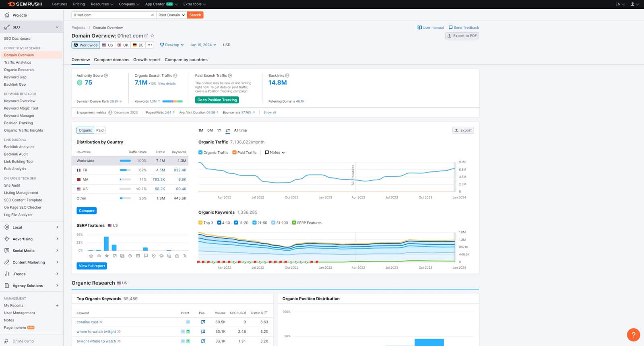Toggle the SERP Features checkbox

pos(294,222)
